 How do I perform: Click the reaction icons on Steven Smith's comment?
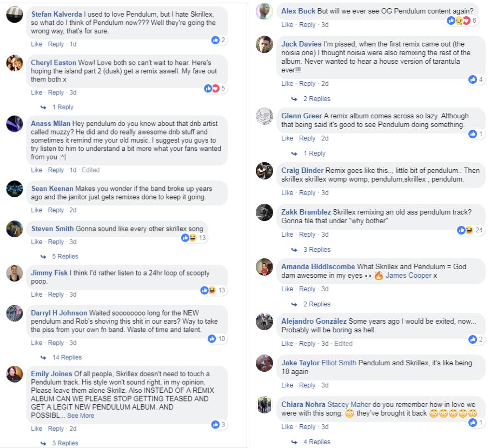[x=189, y=238]
